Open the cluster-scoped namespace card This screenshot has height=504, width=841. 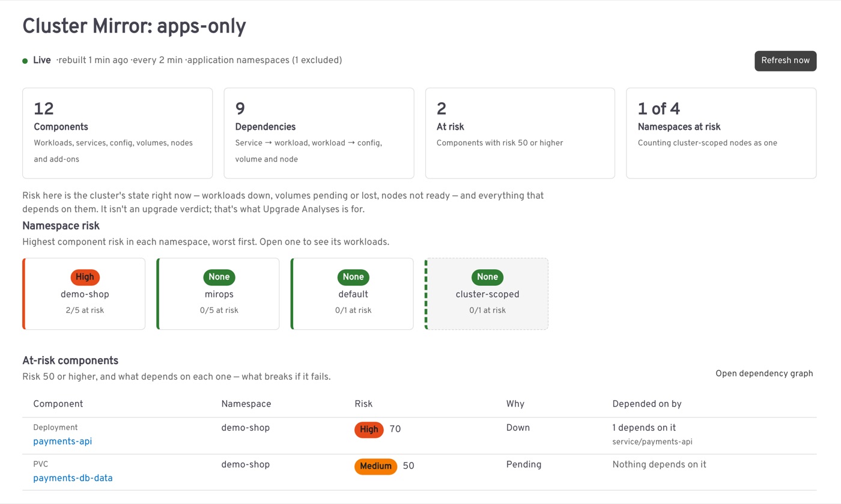487,294
